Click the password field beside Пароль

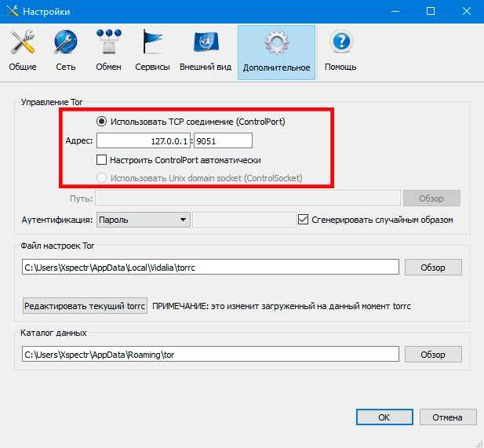244,220
